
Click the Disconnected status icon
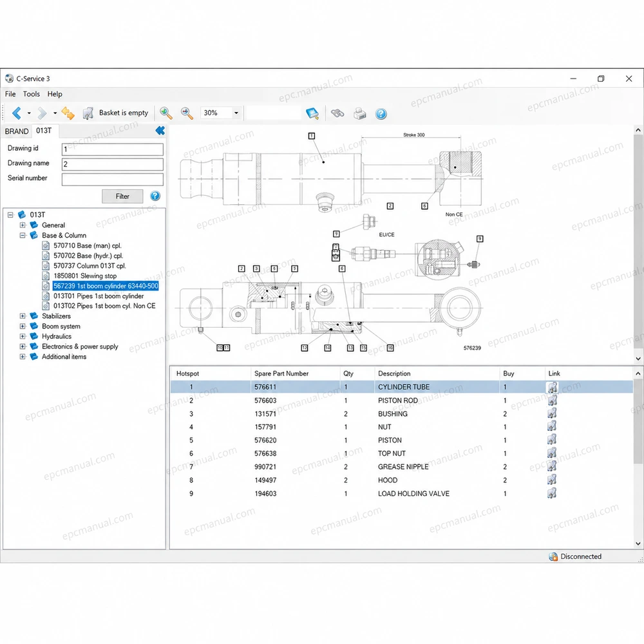(x=553, y=556)
